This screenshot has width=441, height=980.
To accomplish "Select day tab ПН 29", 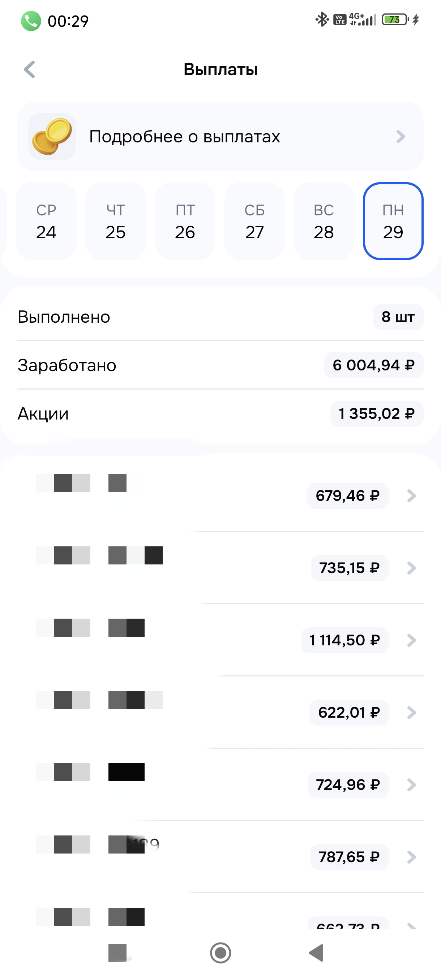I will click(x=393, y=222).
